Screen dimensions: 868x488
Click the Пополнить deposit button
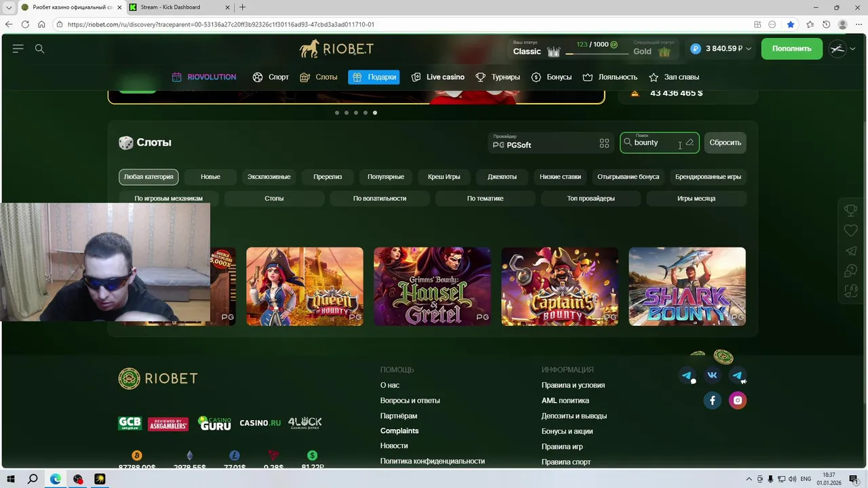pos(791,49)
